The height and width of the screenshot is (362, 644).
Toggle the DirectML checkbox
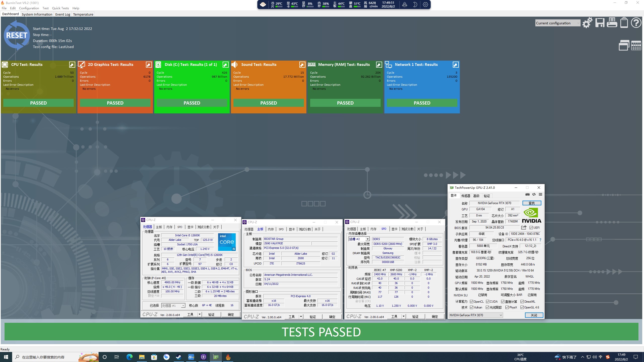(x=522, y=302)
